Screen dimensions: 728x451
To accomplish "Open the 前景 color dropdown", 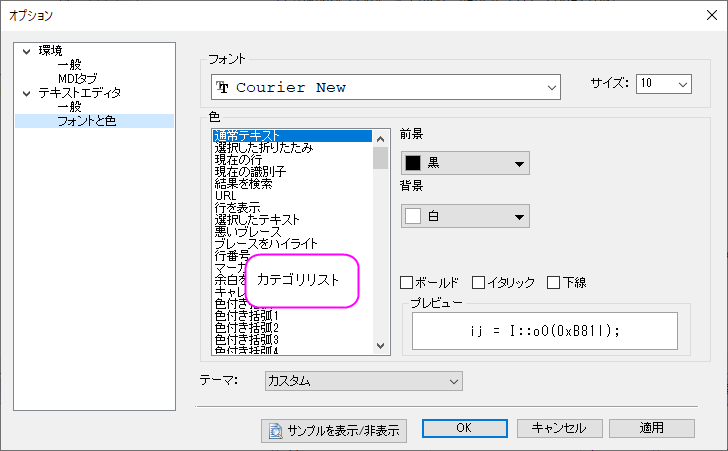I will point(465,163).
